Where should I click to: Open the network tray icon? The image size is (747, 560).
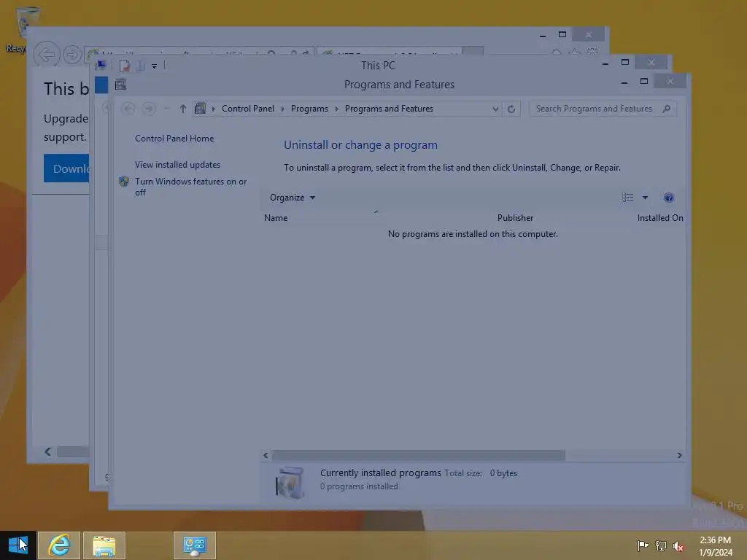pos(661,545)
